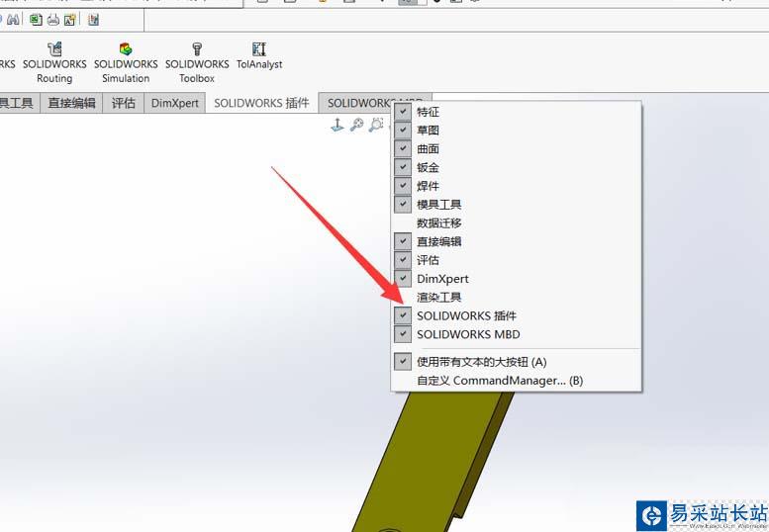This screenshot has height=532, width=769.
Task: Uncheck SOLIDWORKS 插件 in the context menu
Action: pos(516,316)
